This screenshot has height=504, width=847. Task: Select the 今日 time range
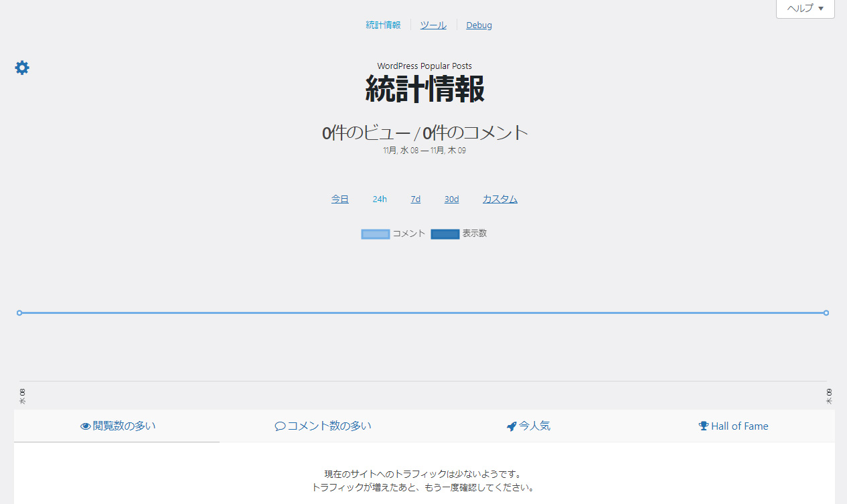click(x=340, y=199)
